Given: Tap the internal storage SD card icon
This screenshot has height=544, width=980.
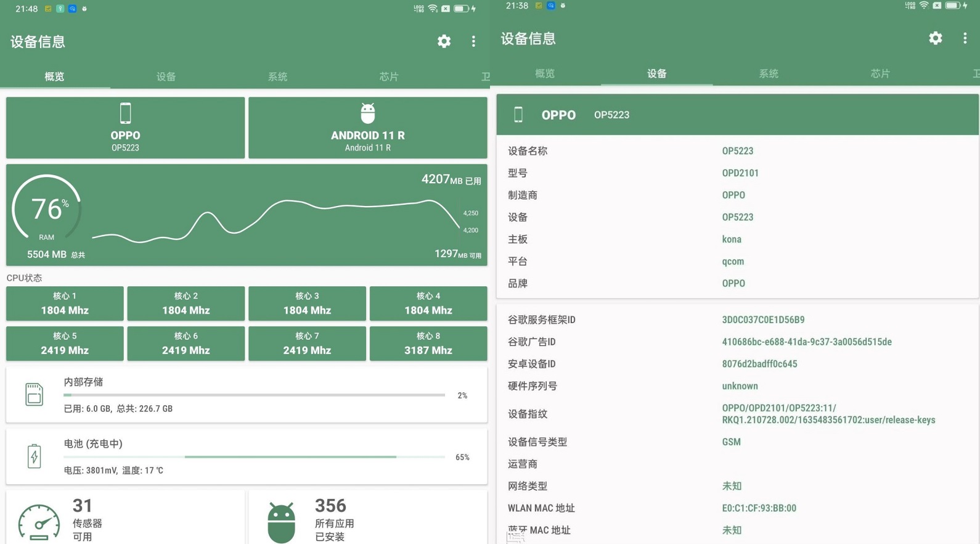Looking at the screenshot, I should pos(34,395).
